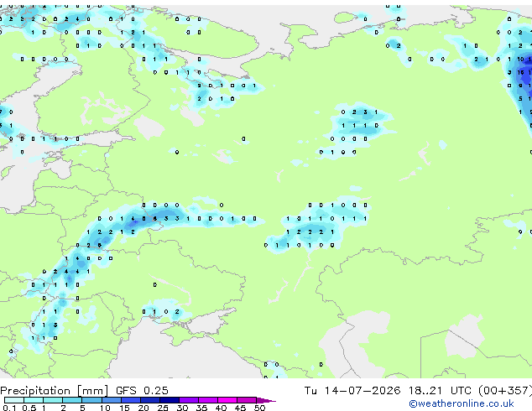The height and width of the screenshot is (411, 532).
Task: Pick the palest cyan 0.1–0.5 mm swatch
Action: point(14,400)
